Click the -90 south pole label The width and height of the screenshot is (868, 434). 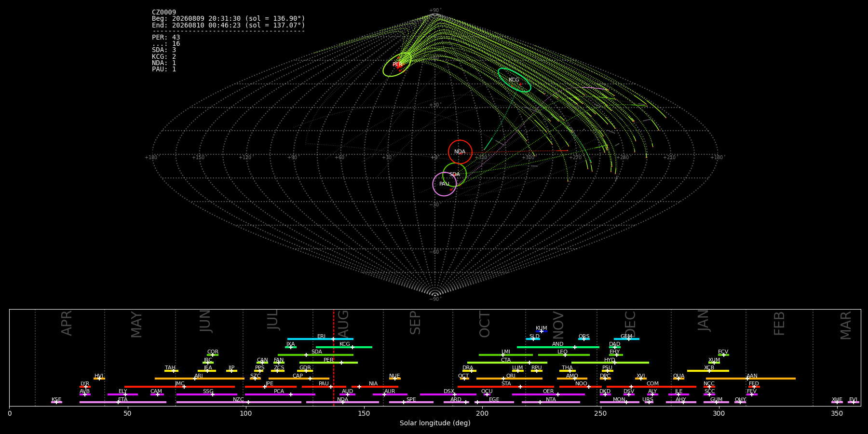[434, 299]
